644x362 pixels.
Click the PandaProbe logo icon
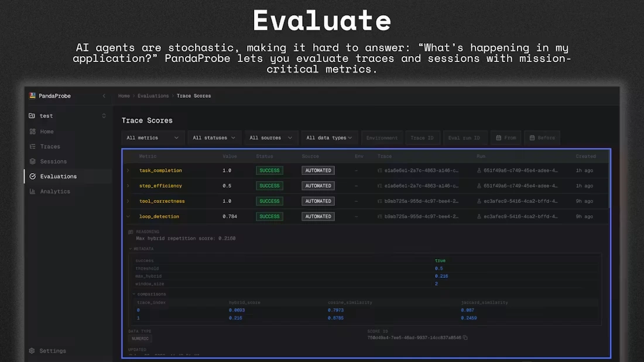click(32, 96)
